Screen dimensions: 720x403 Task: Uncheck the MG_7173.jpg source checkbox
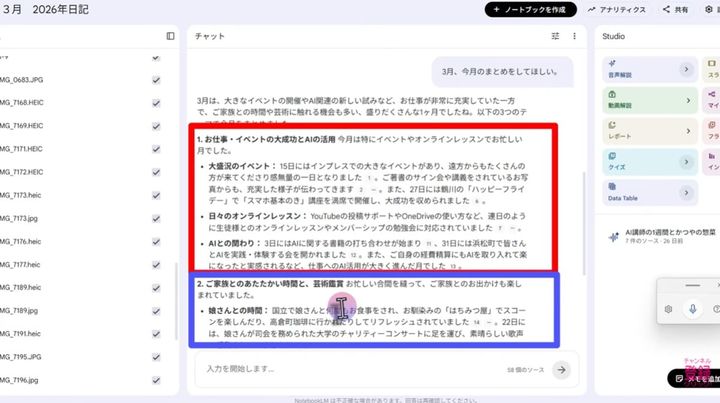(x=156, y=218)
